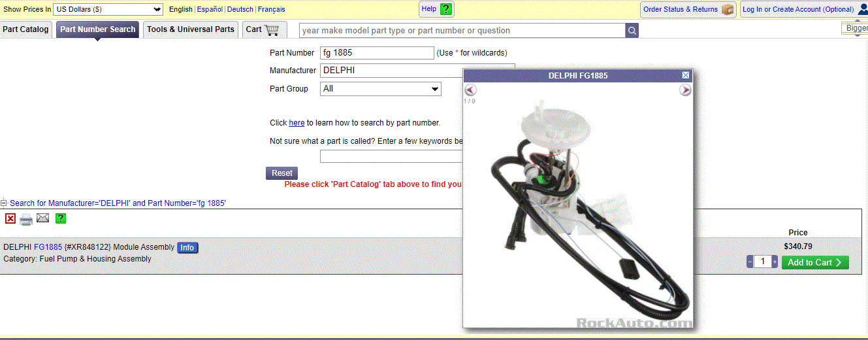Click the Help link

(429, 8)
